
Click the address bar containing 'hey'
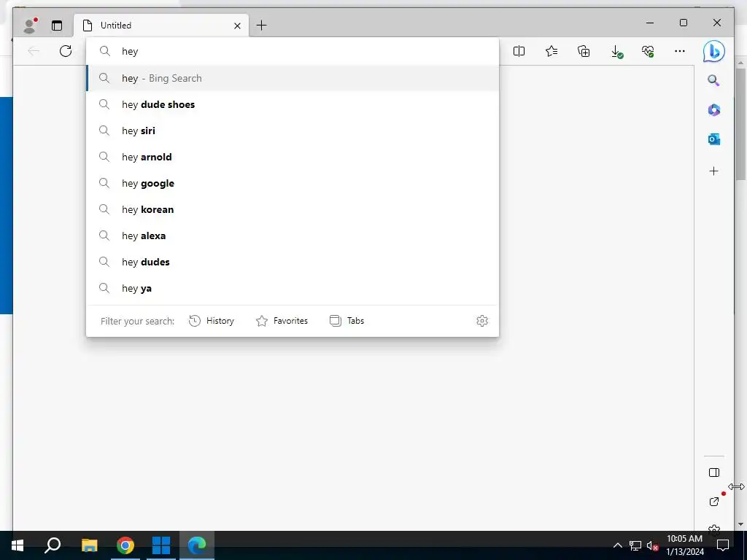tap(293, 52)
